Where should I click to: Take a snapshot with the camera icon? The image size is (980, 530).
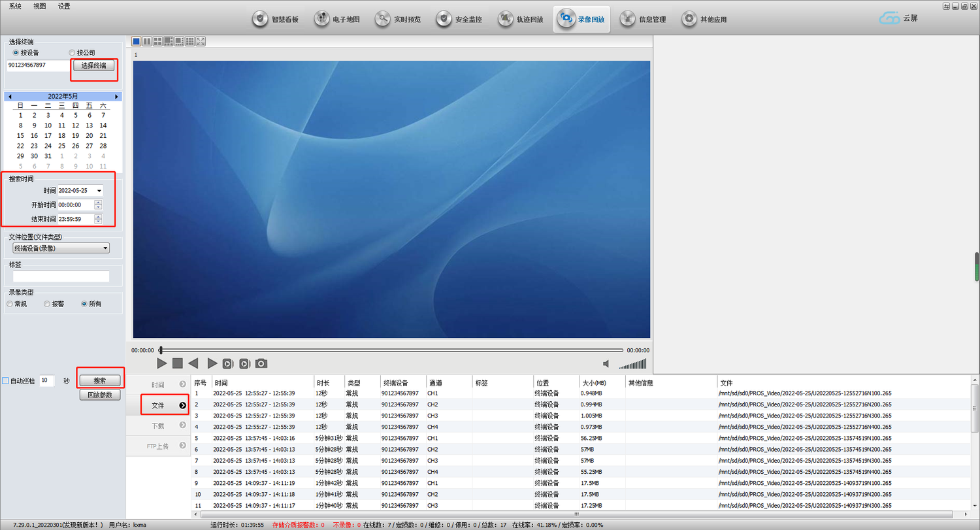261,363
